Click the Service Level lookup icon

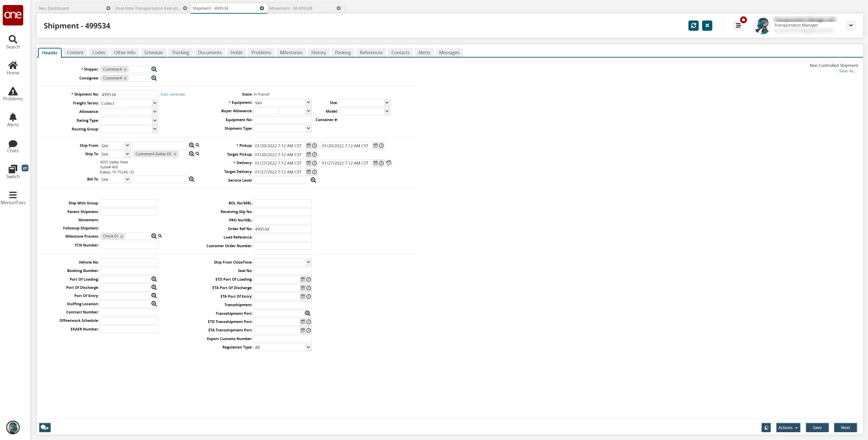click(313, 180)
